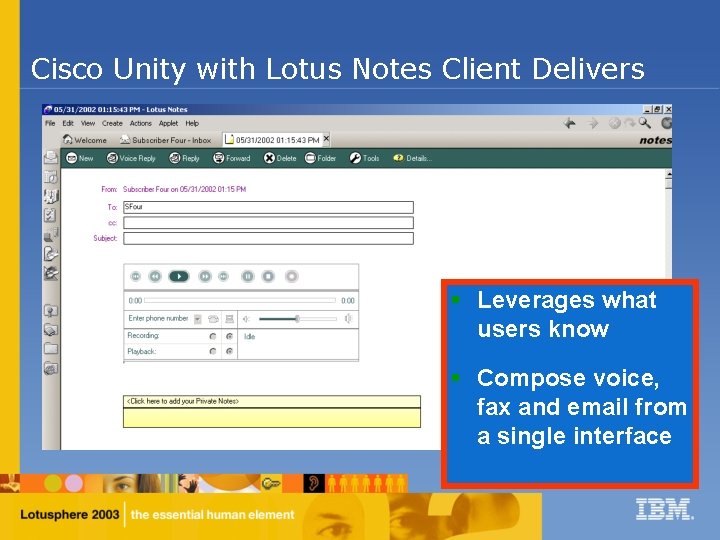The image size is (720, 540).
Task: Click inside the cc field
Action: click(268, 223)
